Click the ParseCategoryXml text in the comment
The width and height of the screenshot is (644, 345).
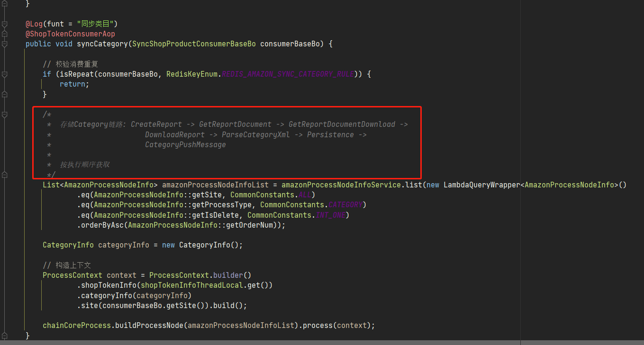(x=255, y=135)
